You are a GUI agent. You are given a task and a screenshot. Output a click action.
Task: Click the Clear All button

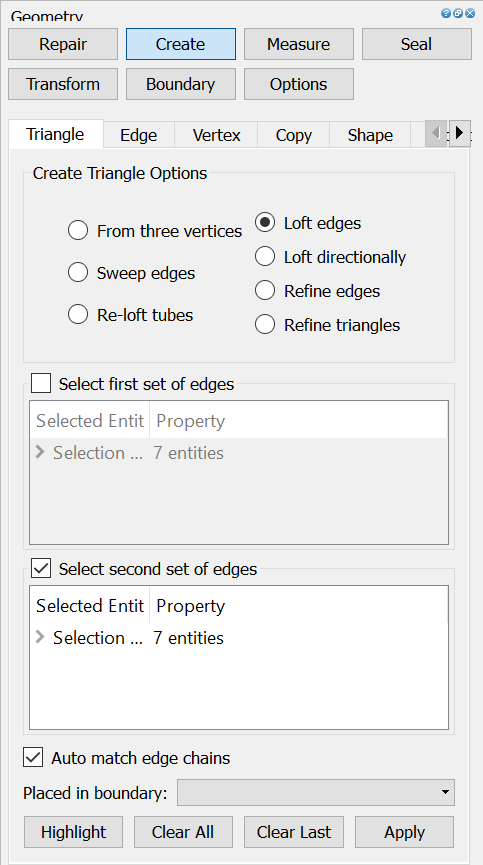click(x=183, y=832)
